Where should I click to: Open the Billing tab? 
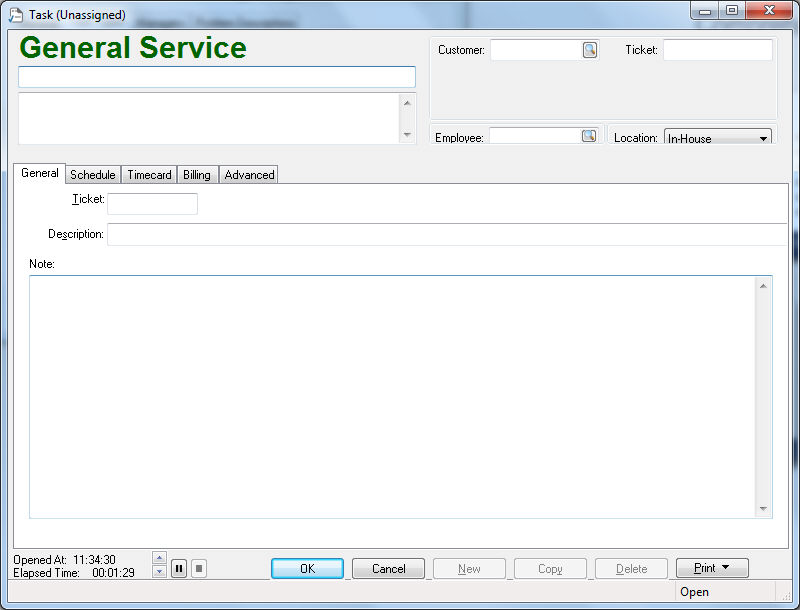click(196, 174)
